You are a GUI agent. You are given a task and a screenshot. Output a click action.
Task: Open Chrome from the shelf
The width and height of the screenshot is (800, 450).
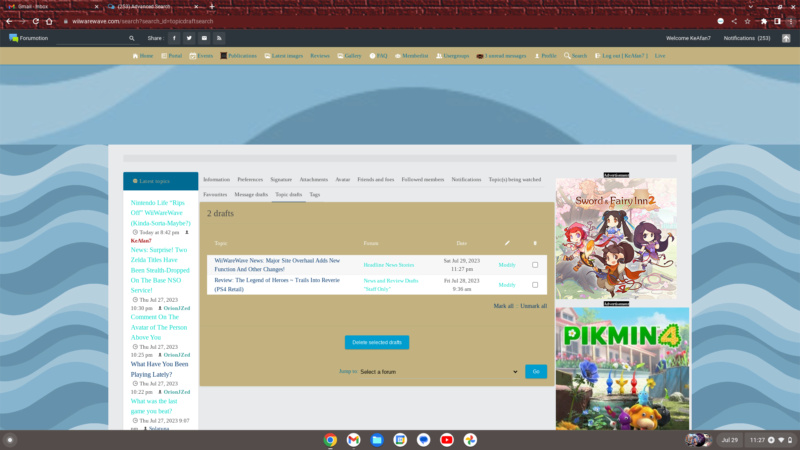tap(330, 440)
